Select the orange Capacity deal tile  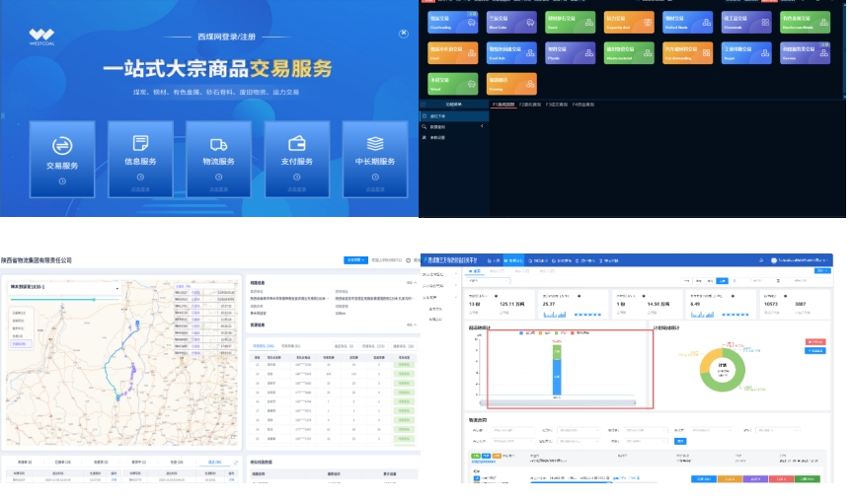click(629, 24)
